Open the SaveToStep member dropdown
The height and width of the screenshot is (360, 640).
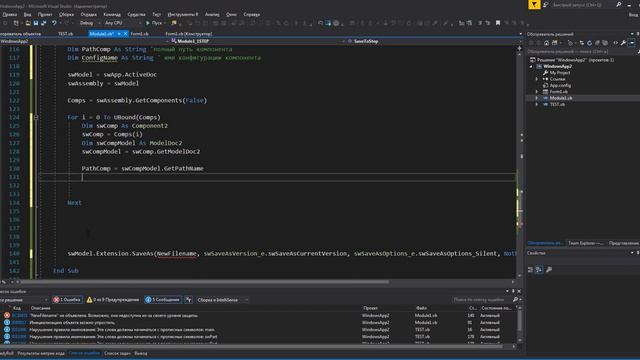point(432,41)
